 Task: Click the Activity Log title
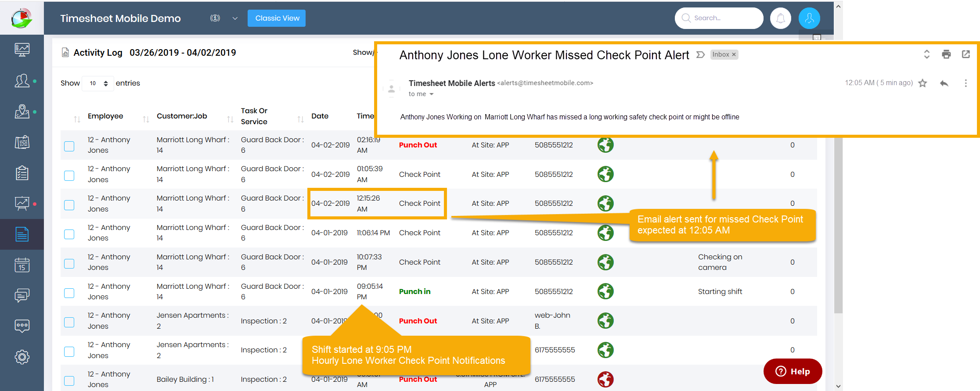(x=98, y=53)
